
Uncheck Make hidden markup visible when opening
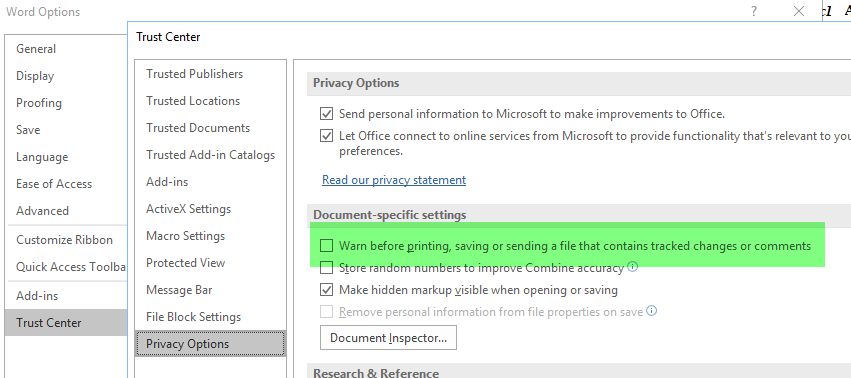pyautogui.click(x=326, y=290)
